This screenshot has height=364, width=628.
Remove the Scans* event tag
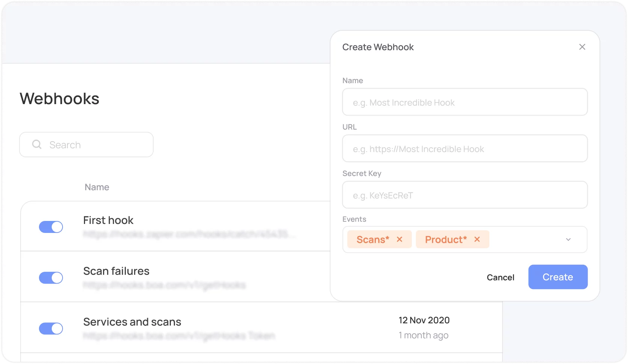click(x=399, y=239)
